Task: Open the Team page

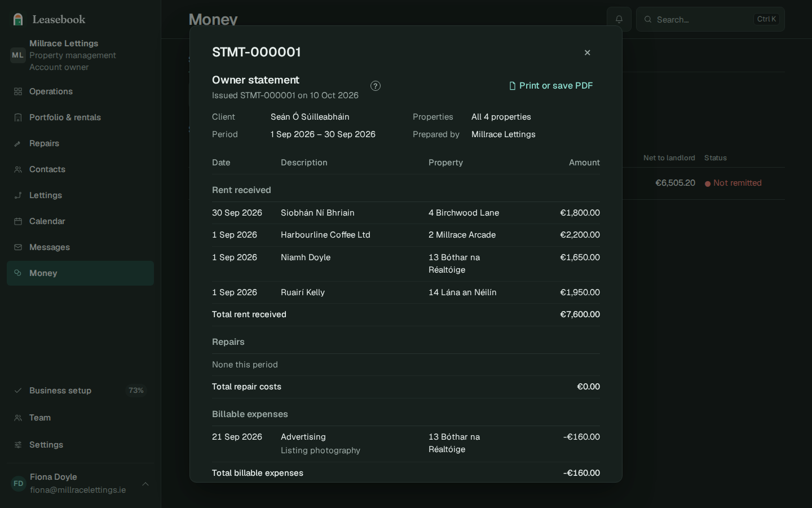Action: 80,418
